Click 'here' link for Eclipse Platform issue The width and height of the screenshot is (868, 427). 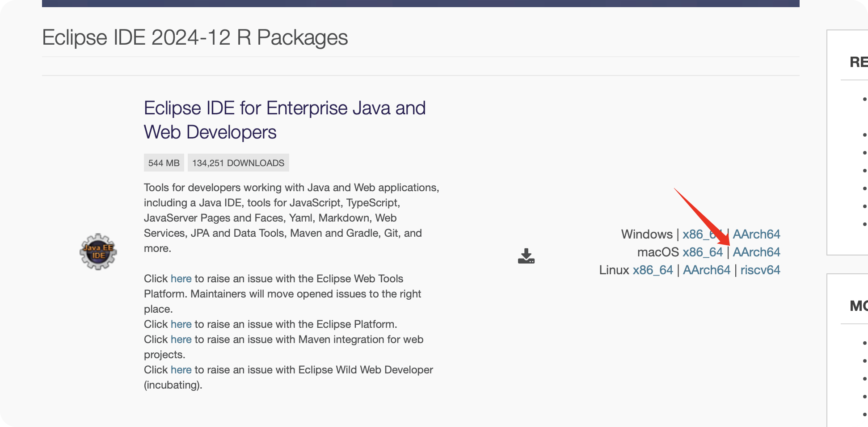pos(181,324)
